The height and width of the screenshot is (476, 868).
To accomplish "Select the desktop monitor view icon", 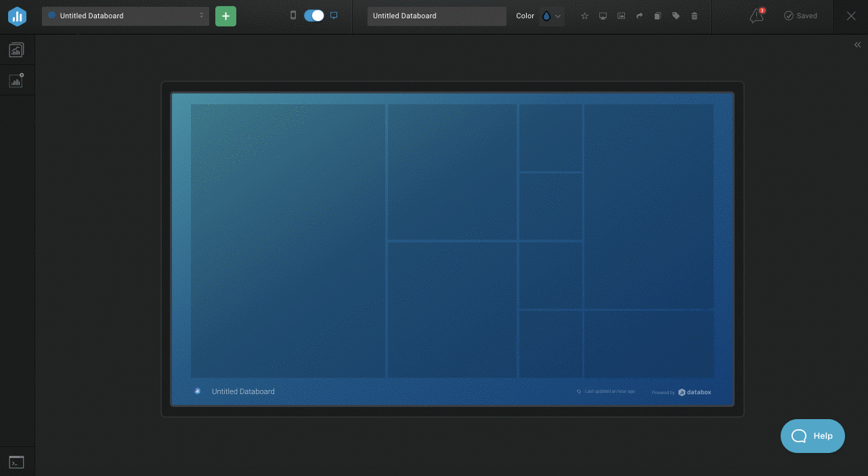I will click(334, 16).
